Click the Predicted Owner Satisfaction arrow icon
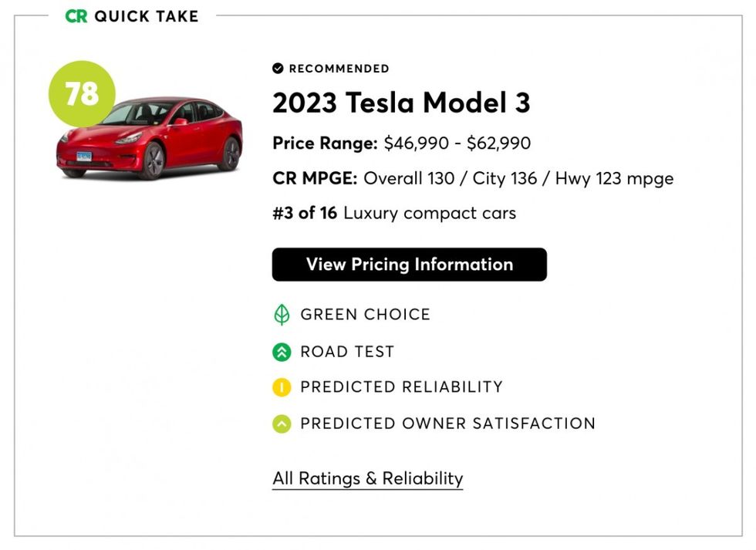 pos(281,423)
